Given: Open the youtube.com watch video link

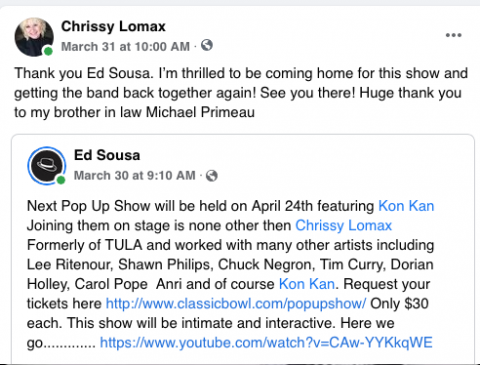Looking at the screenshot, I should coord(266,343).
